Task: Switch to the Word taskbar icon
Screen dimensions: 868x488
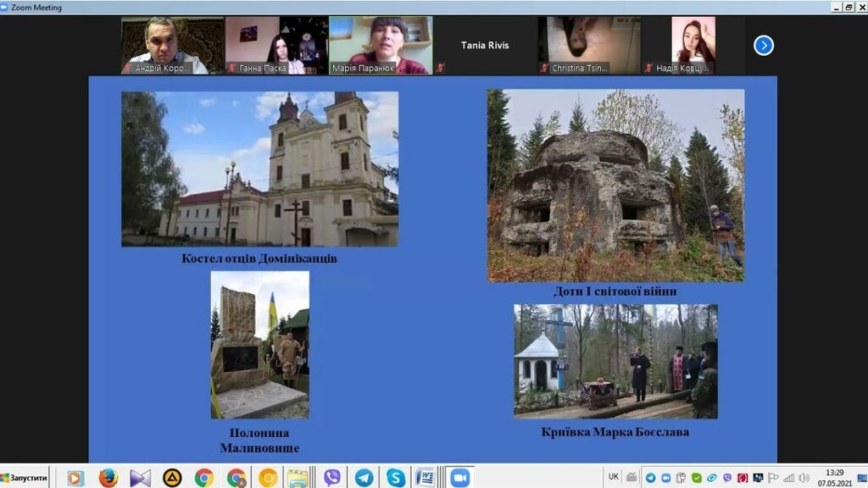Action: (x=426, y=477)
